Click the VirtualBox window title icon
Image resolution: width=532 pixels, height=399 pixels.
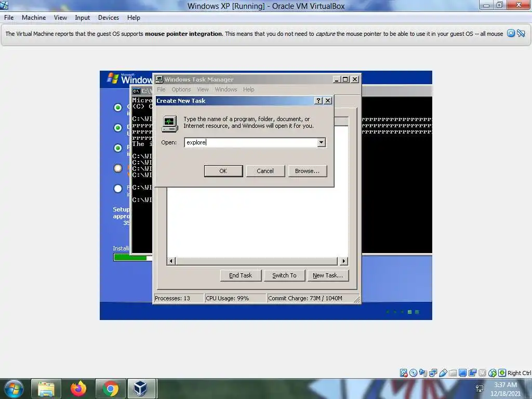click(4, 5)
